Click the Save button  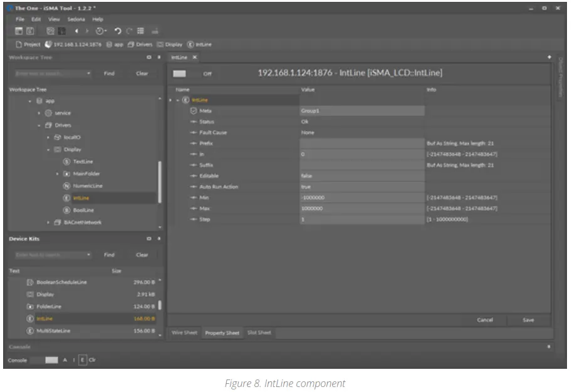528,320
